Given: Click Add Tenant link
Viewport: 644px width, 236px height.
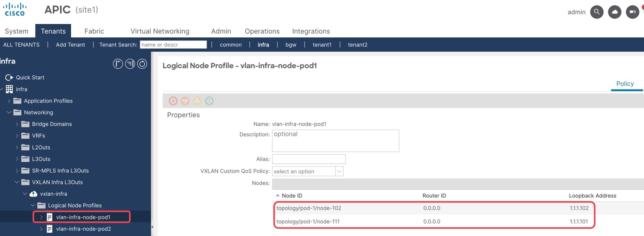Looking at the screenshot, I should tap(70, 45).
